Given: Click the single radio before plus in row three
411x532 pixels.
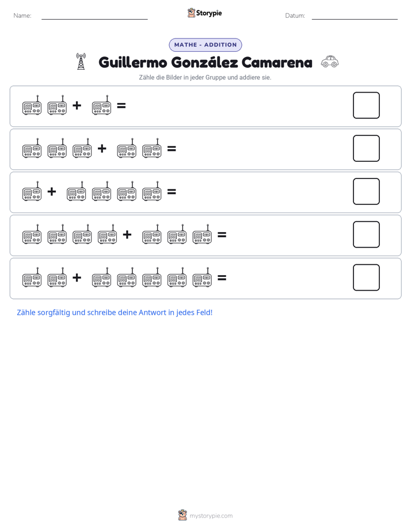Looking at the screenshot, I should point(32,191).
